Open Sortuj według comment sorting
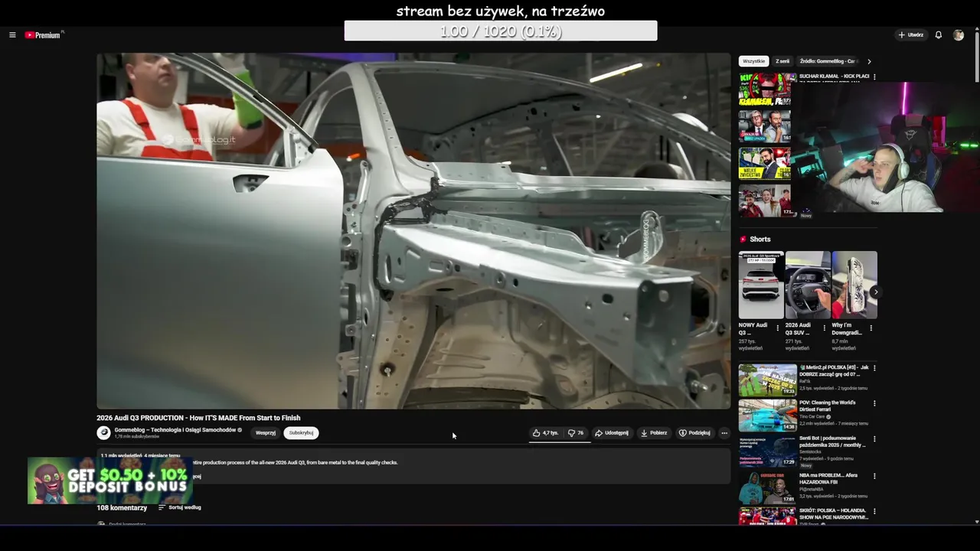 pos(180,507)
